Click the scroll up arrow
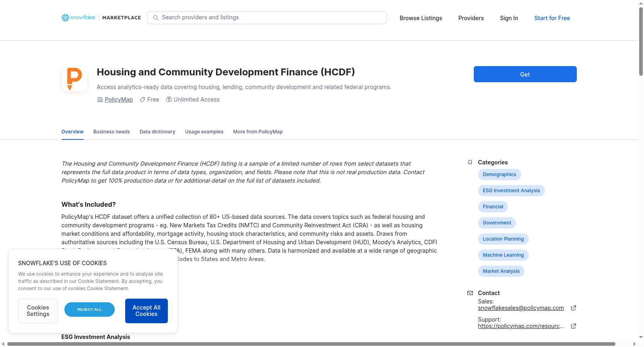This screenshot has width=644, height=347. pyautogui.click(x=641, y=3)
